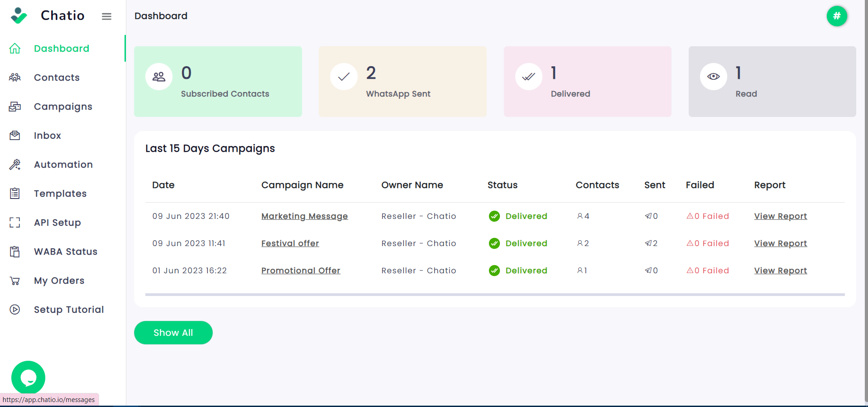This screenshot has height=407, width=868.
Task: Click the eye icon on Read card
Action: click(713, 77)
